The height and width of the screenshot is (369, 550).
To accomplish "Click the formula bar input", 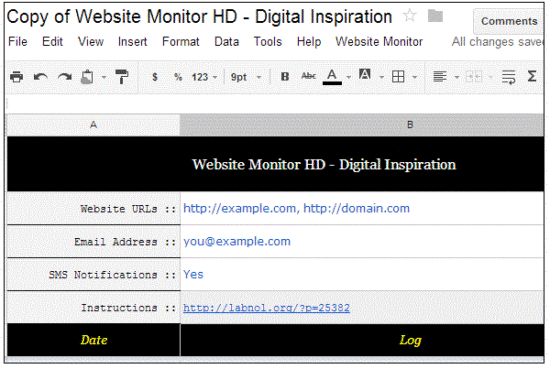I will coord(275,104).
